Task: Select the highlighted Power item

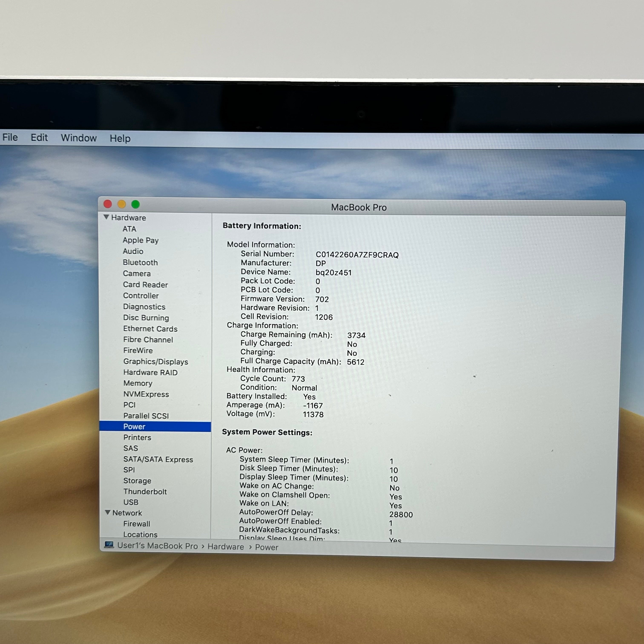Action: (x=155, y=427)
